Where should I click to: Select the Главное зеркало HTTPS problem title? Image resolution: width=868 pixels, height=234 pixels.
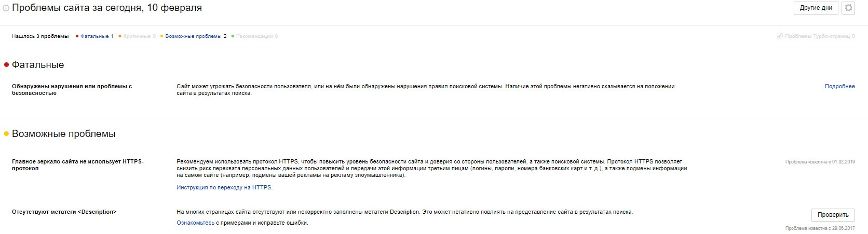coord(77,165)
